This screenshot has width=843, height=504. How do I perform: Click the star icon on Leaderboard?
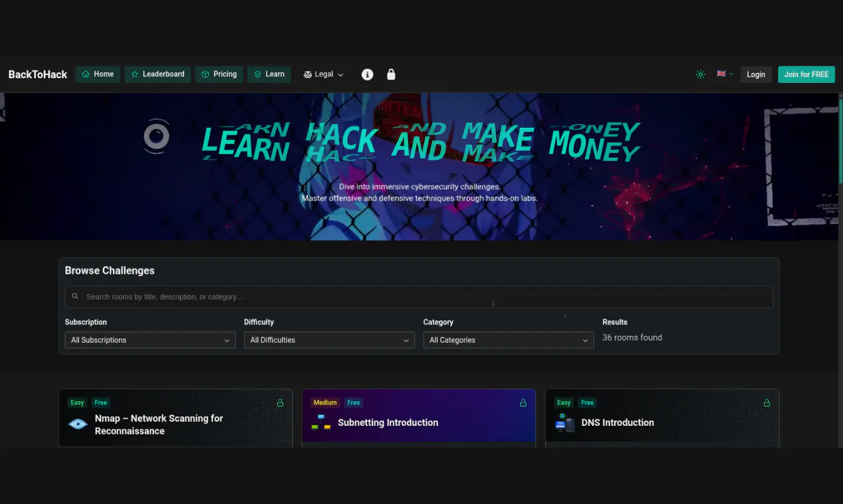135,74
